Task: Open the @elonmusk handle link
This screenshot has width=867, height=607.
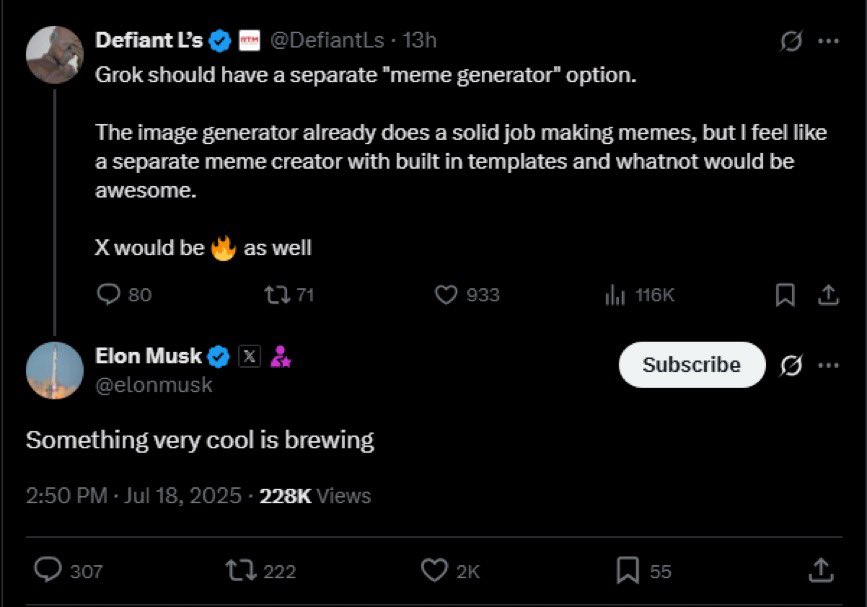Action: point(154,385)
